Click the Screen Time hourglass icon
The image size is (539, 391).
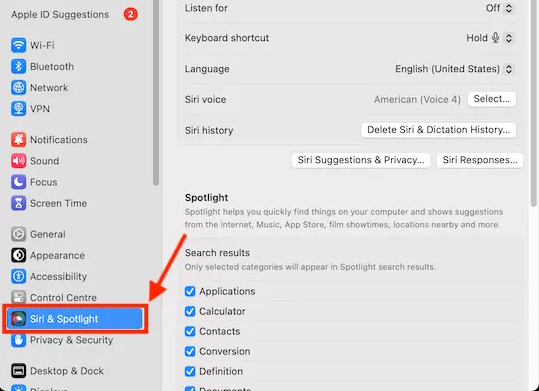click(x=19, y=203)
